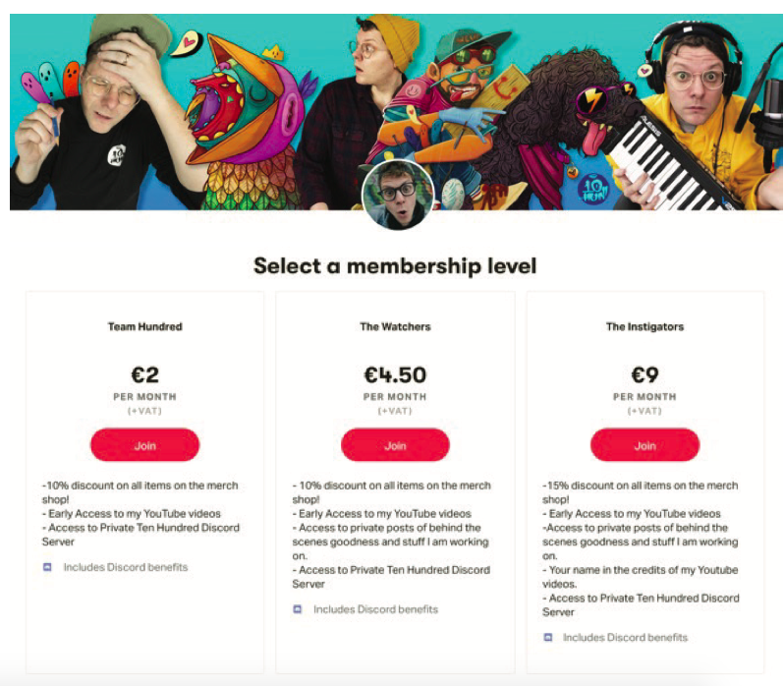Click The Instigators benefits description text
The image size is (784, 686).
(x=641, y=548)
